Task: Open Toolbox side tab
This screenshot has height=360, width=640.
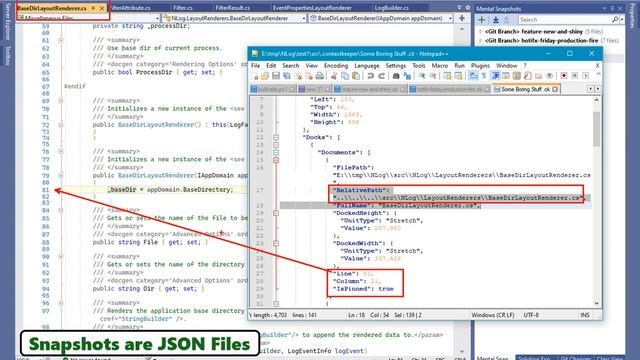Action: pyautogui.click(x=8, y=56)
